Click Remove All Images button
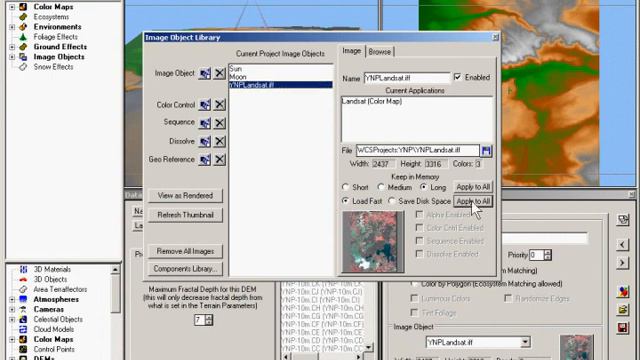This screenshot has width=640, height=360. [x=185, y=251]
